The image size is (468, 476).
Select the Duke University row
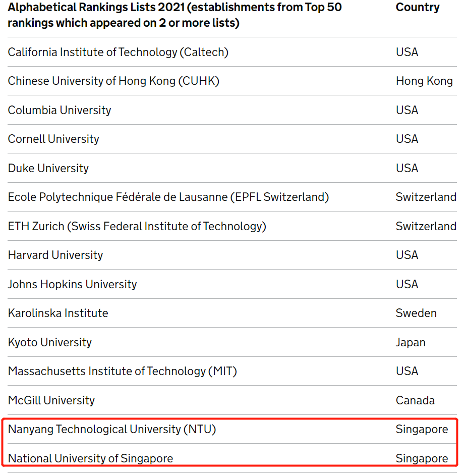tap(48, 168)
